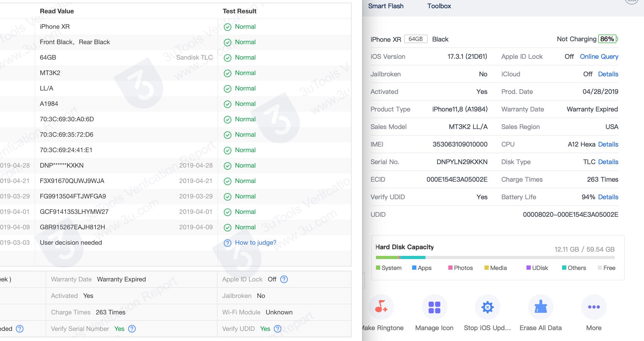The width and height of the screenshot is (644, 341).
Task: Click the Prod. Date 04/28/2019 value
Action: [x=600, y=92]
